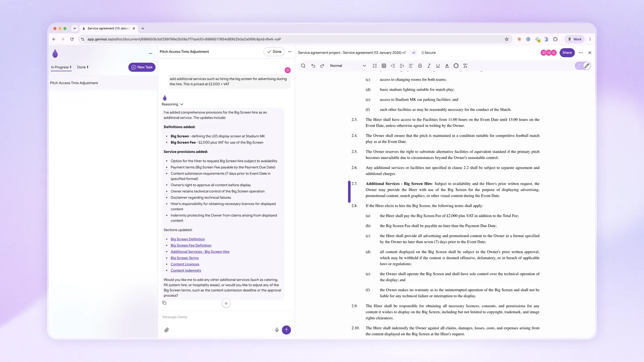Click the browser address bar
The height and width of the screenshot is (362, 644).
pos(294,39)
